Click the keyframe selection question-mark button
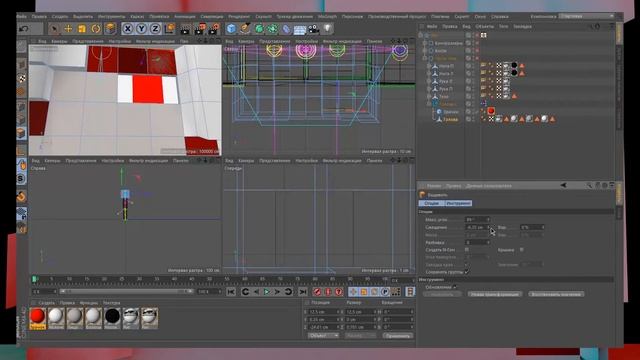The image size is (640, 360). [x=338, y=291]
